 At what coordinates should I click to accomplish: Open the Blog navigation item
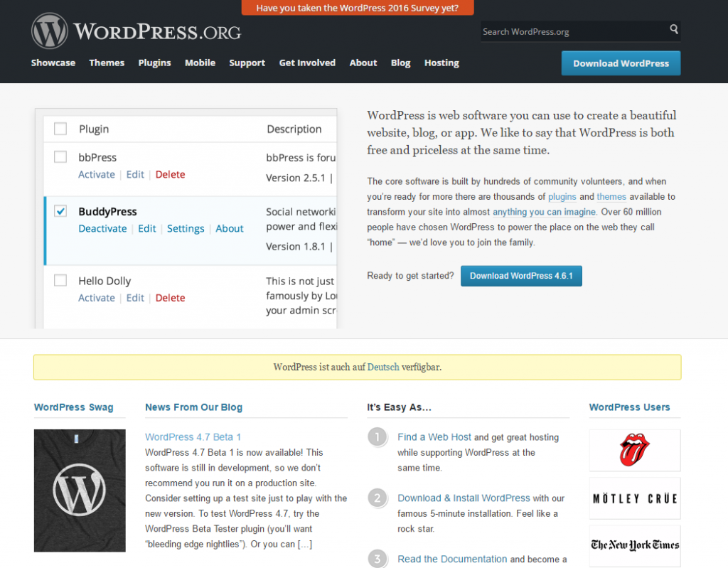pos(401,63)
